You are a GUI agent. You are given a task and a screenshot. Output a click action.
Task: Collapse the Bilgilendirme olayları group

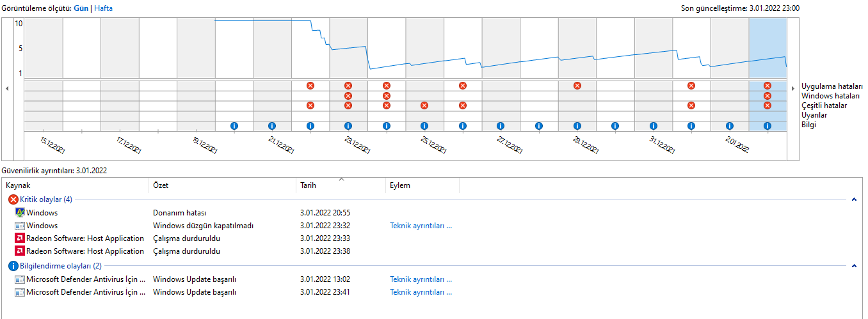pyautogui.click(x=853, y=266)
